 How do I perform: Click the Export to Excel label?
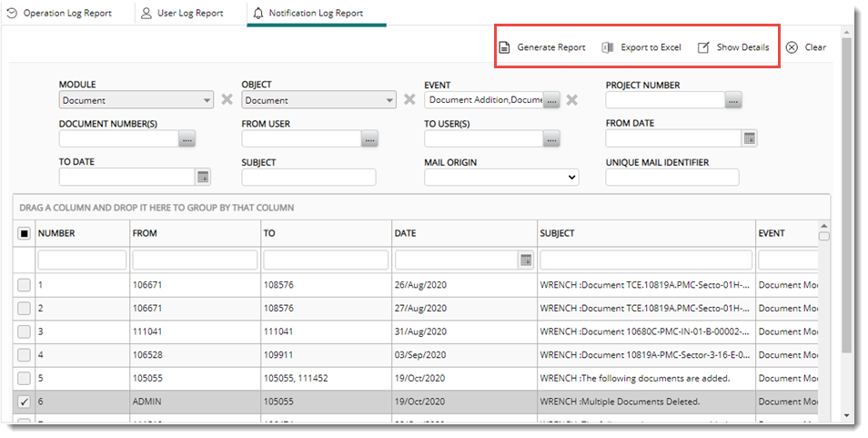tap(651, 47)
